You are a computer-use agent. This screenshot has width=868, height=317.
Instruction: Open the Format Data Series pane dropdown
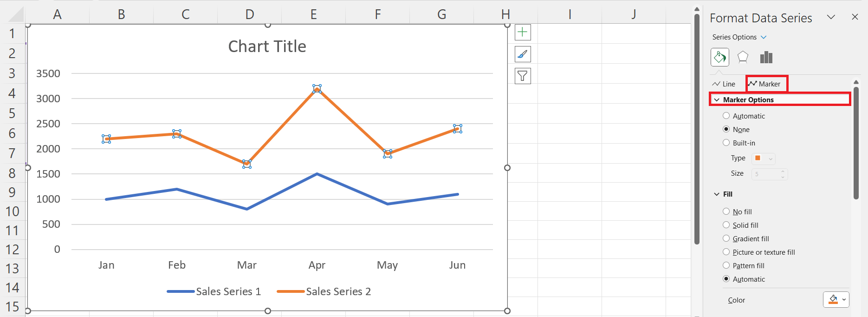point(831,17)
